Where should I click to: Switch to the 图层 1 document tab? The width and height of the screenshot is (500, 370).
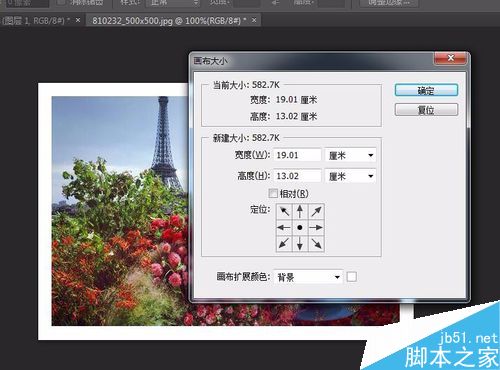pyautogui.click(x=36, y=21)
